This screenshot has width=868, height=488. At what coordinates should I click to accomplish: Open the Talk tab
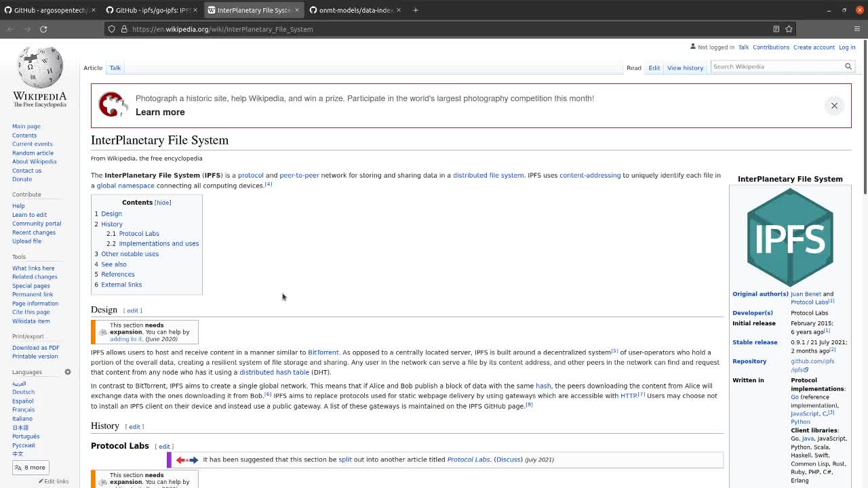click(115, 68)
